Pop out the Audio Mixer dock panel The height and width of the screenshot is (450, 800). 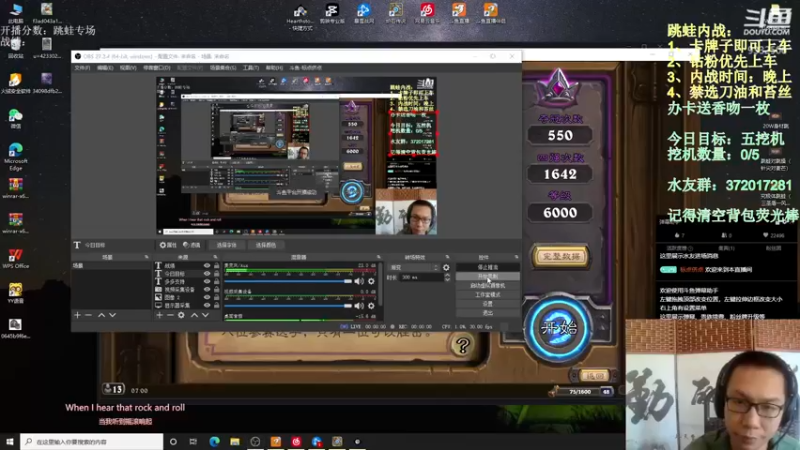pyautogui.click(x=379, y=257)
